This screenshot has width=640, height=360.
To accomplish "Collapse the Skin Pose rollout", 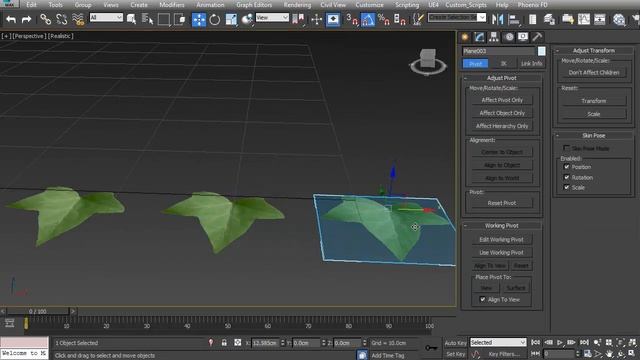I will pos(593,136).
